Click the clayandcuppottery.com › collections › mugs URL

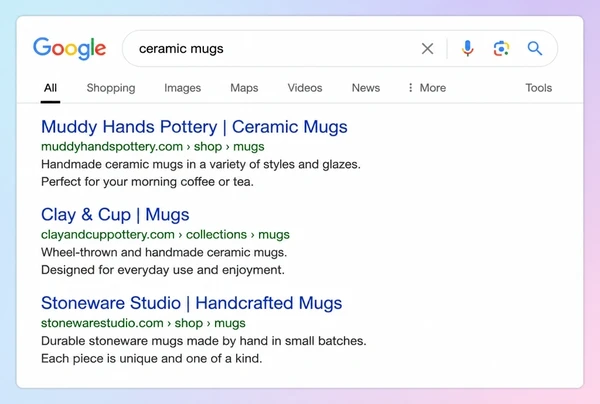tap(165, 235)
